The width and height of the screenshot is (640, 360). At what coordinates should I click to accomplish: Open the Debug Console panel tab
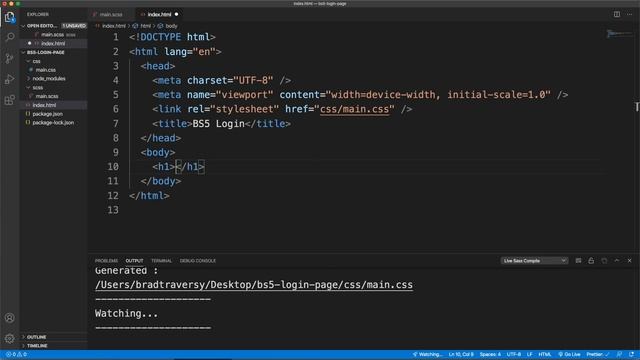click(x=198, y=260)
